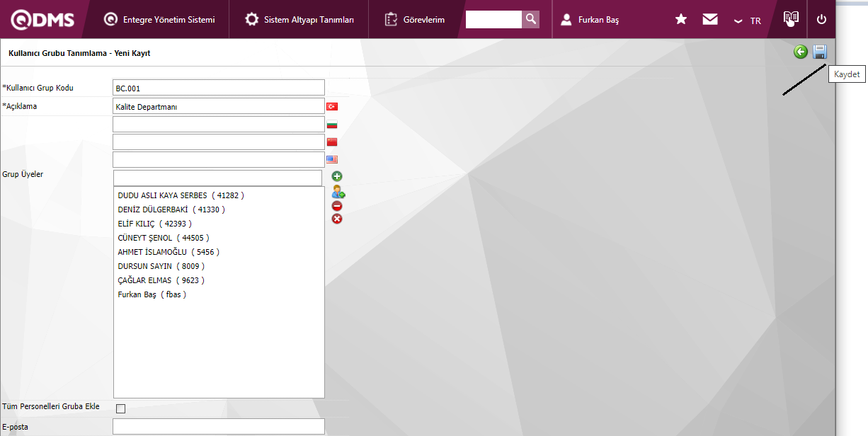Click the Bulgarian flag icon

pos(331,125)
